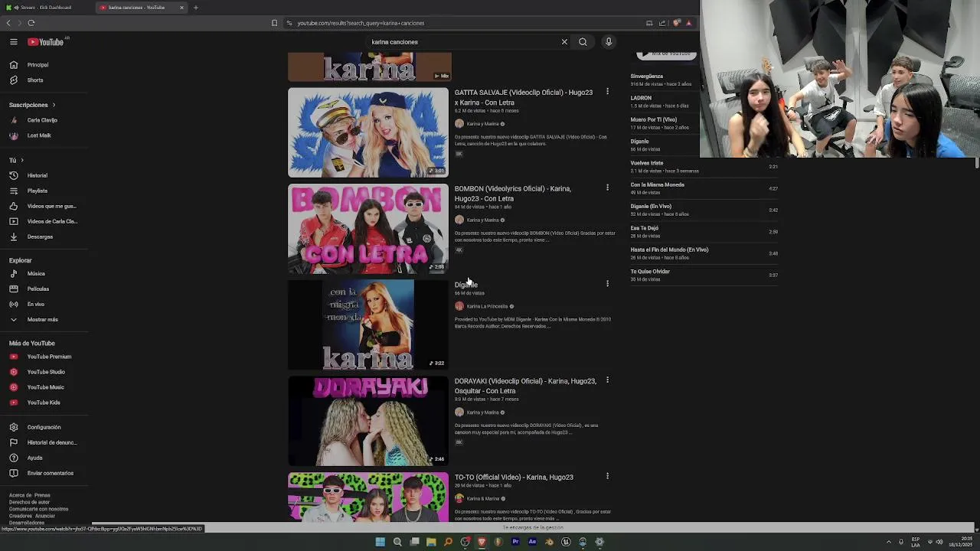Open Karina La Princesita channel
This screenshot has height=551, width=980.
pyautogui.click(x=487, y=306)
